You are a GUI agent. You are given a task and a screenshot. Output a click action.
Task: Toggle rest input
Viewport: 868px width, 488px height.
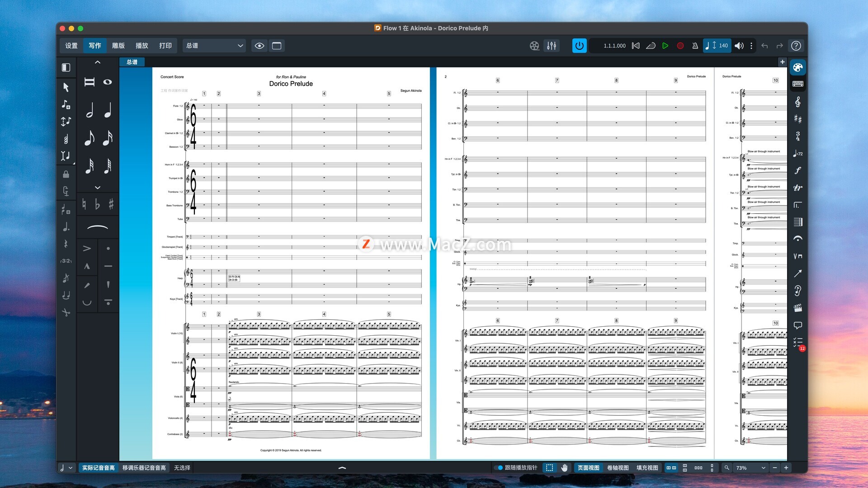click(66, 244)
